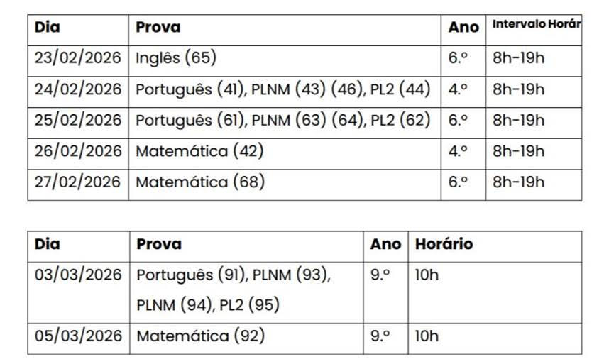Image resolution: width=604 pixels, height=364 pixels.
Task: Click "8h-19h" in the Inglês row
Action: 518,58
